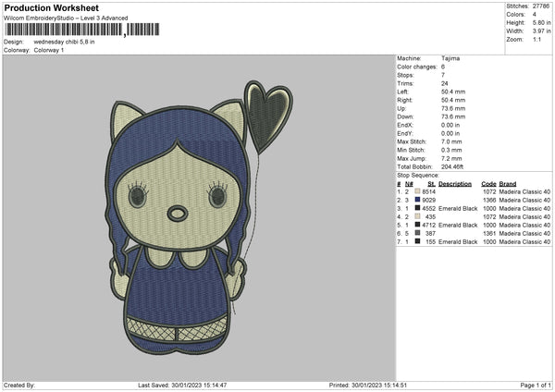The image size is (555, 392).
Task: Click the 'Down:' measurement label
Action: 405,116
